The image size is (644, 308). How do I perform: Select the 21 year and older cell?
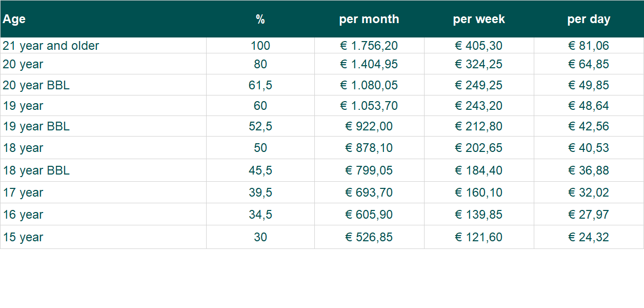click(x=51, y=46)
